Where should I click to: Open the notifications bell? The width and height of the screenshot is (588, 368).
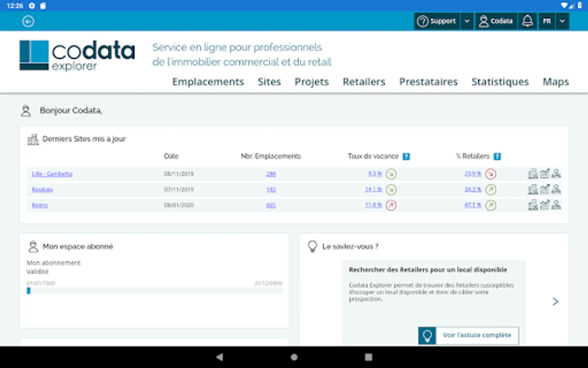coord(528,21)
